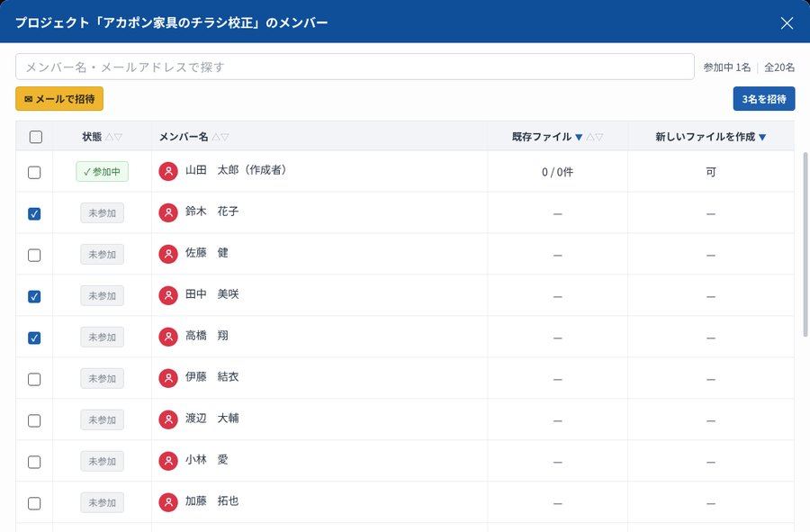Open the 新しいファイルを作成 dropdown arrow
Viewport: 810px width, 532px height.
(x=762, y=138)
